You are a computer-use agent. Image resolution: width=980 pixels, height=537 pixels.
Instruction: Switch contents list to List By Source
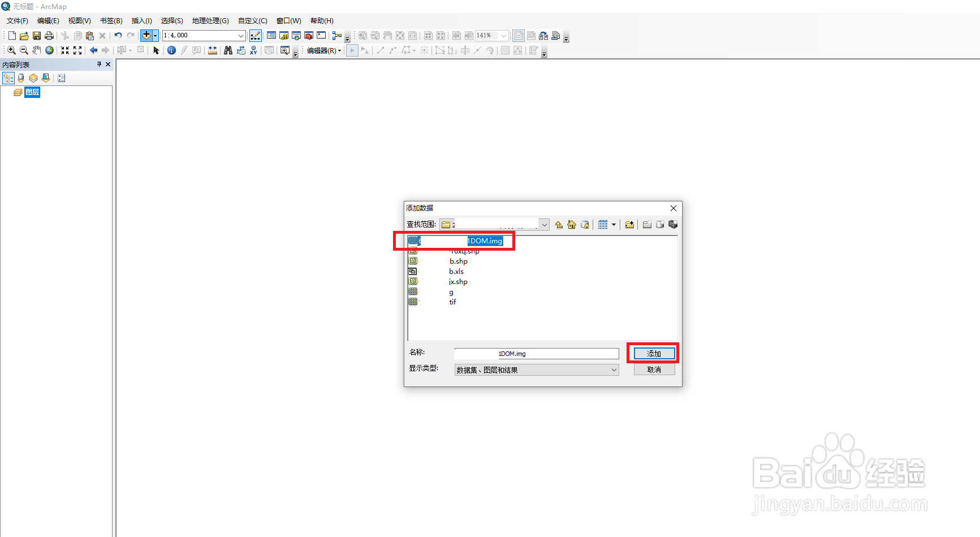point(21,78)
